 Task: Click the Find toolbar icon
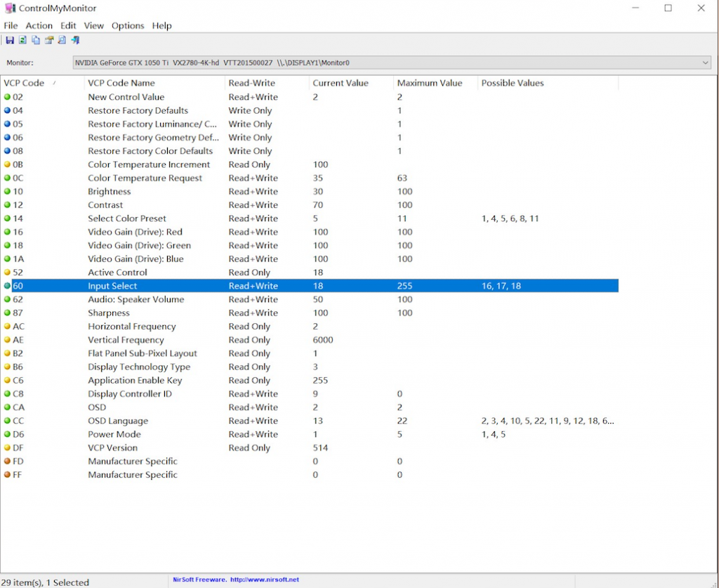pos(62,41)
